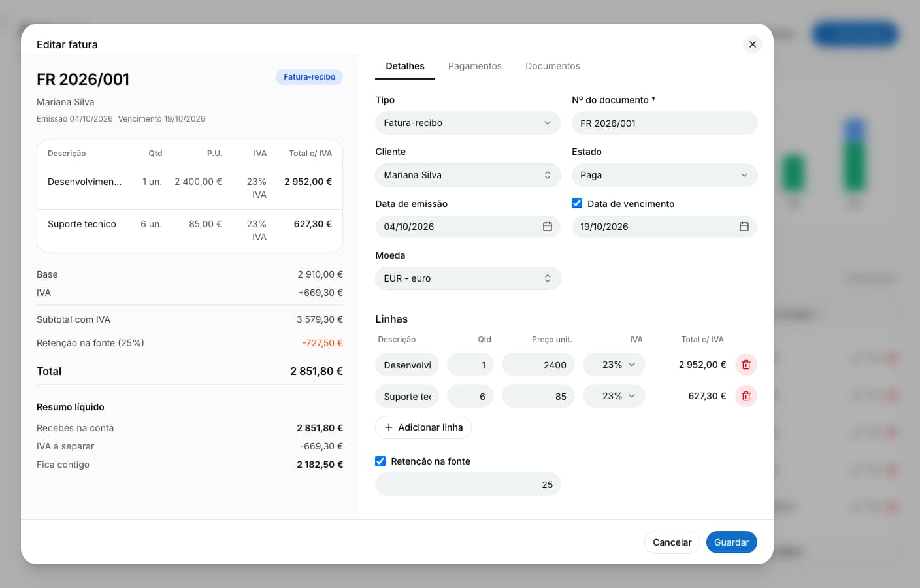Click the Total 2 851,80 € value

coord(316,371)
